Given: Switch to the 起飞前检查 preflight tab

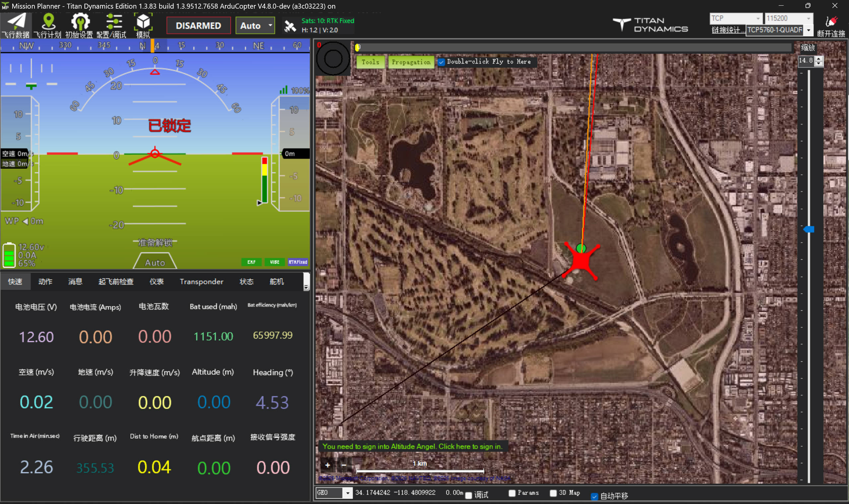Looking at the screenshot, I should [x=116, y=282].
